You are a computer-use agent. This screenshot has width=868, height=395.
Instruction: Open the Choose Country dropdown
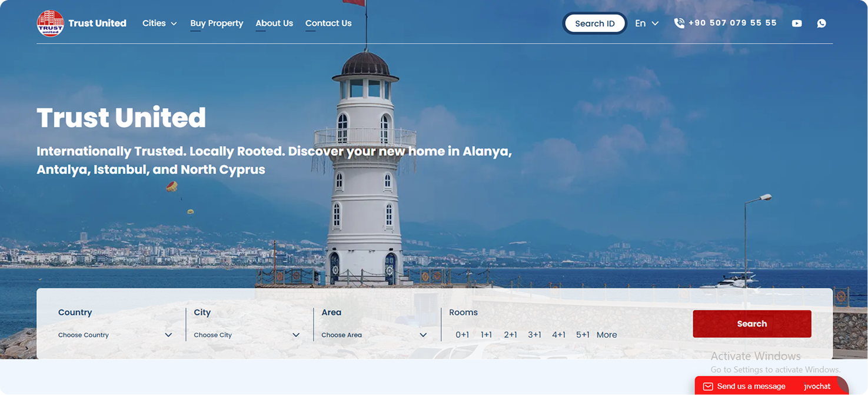(115, 335)
